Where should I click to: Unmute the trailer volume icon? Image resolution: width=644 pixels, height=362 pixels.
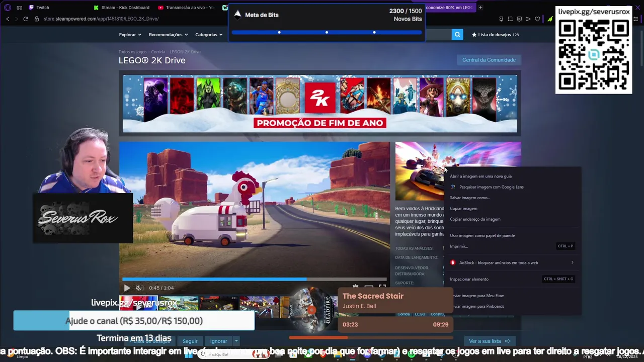139,288
